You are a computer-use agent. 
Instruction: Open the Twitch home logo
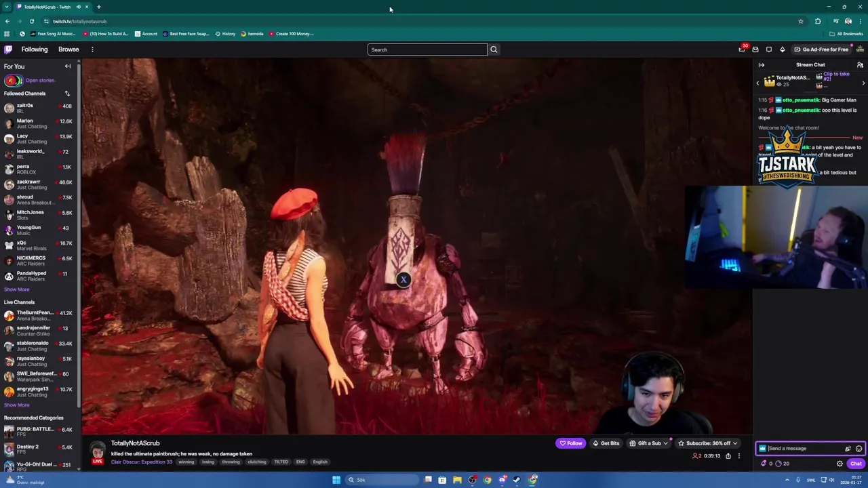(x=8, y=49)
